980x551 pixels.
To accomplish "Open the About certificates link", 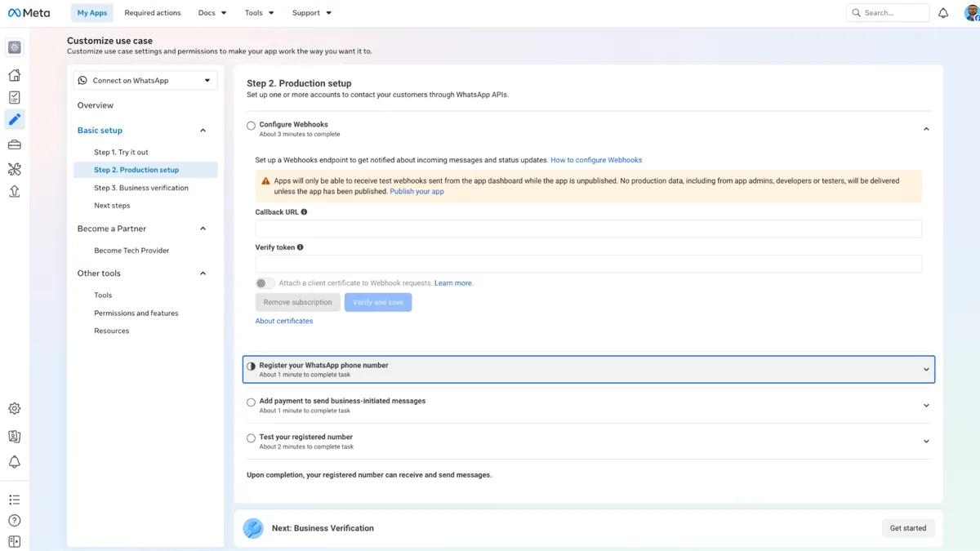I will pyautogui.click(x=284, y=322).
